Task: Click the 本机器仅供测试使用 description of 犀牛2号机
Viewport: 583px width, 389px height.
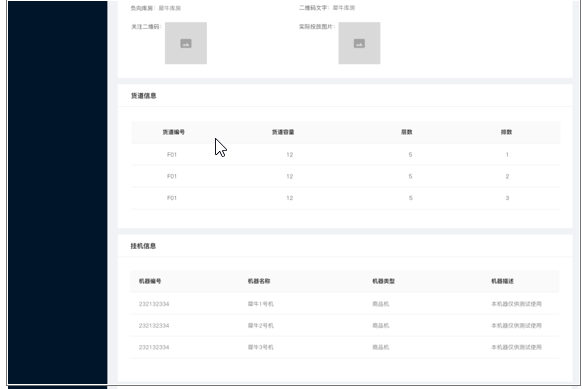Action: pos(516,325)
